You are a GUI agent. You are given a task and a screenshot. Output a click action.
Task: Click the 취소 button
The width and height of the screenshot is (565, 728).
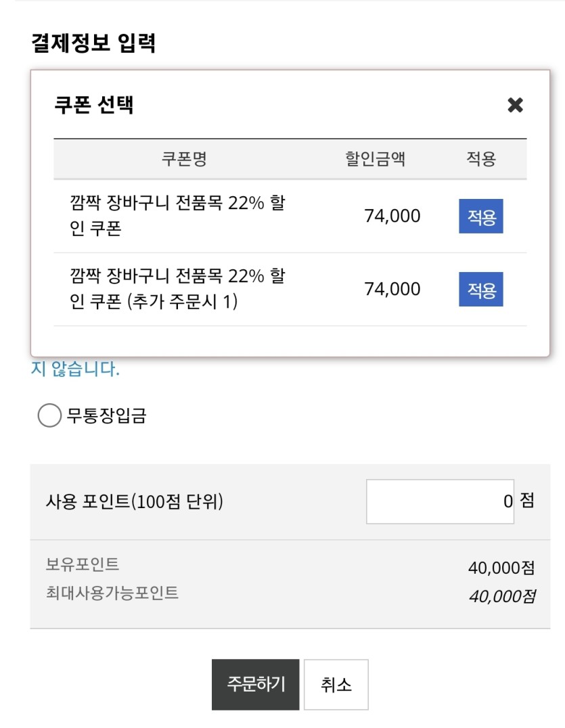point(336,684)
